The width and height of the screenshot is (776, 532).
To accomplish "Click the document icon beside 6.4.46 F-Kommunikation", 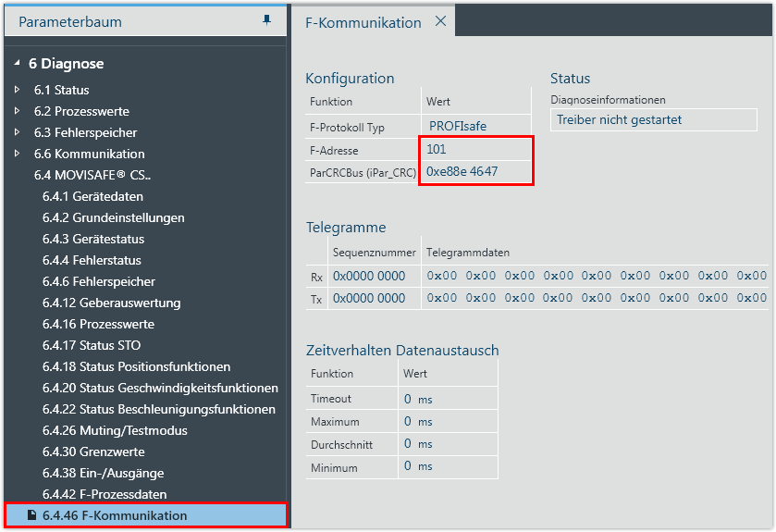I will [x=31, y=515].
